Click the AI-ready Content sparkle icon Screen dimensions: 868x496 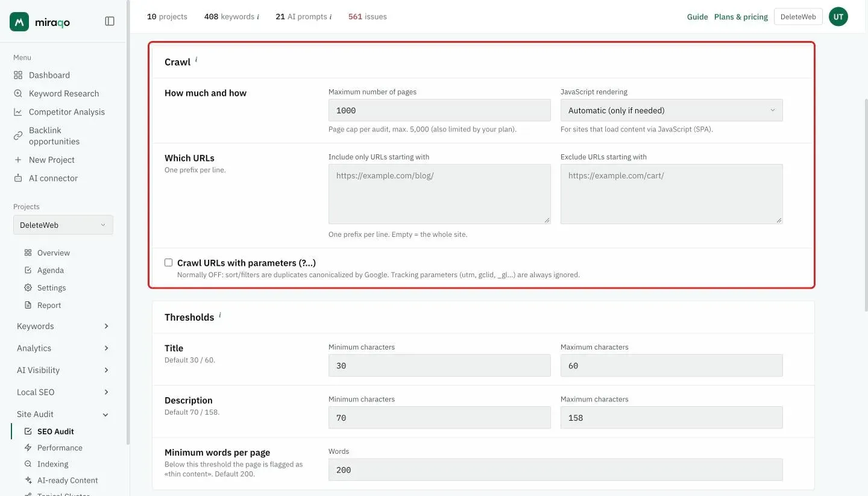(28, 480)
